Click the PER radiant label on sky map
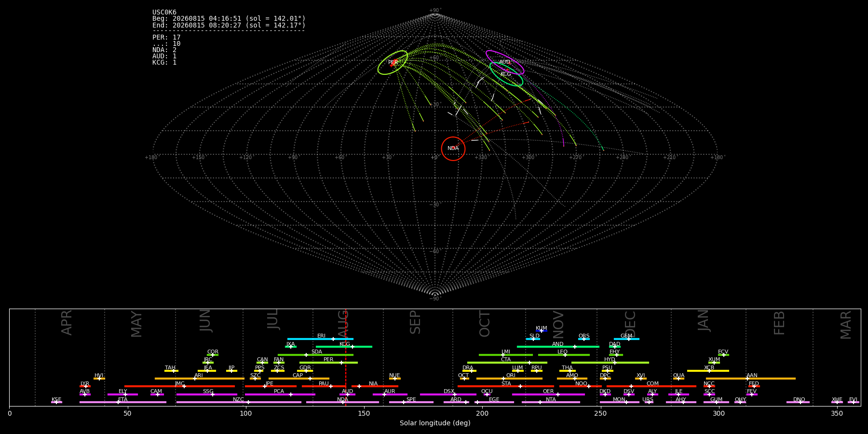 pyautogui.click(x=393, y=63)
